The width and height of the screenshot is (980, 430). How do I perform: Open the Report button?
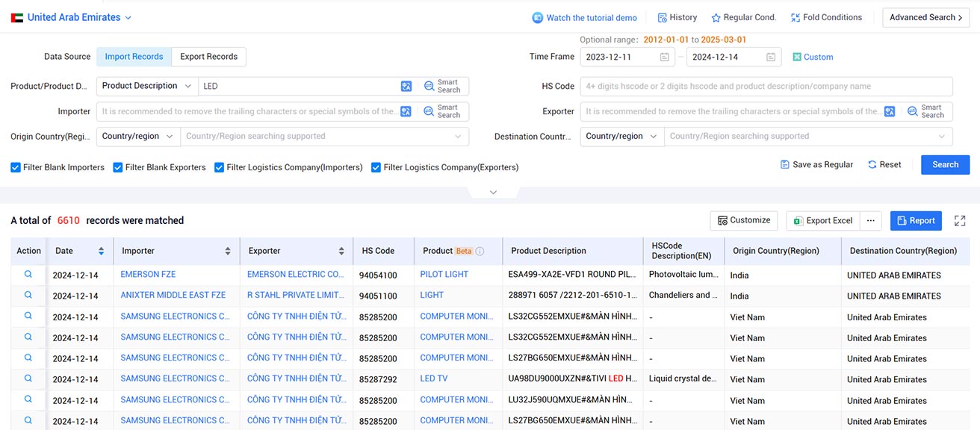click(916, 220)
